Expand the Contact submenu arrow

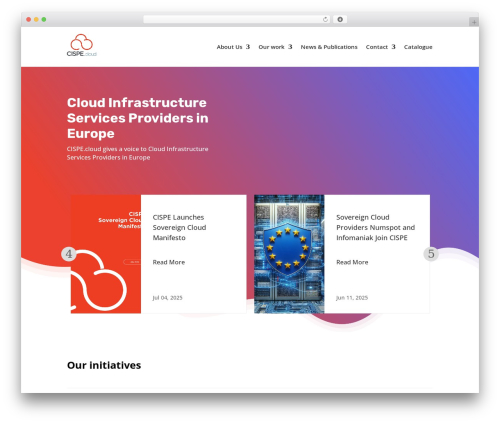click(x=394, y=47)
